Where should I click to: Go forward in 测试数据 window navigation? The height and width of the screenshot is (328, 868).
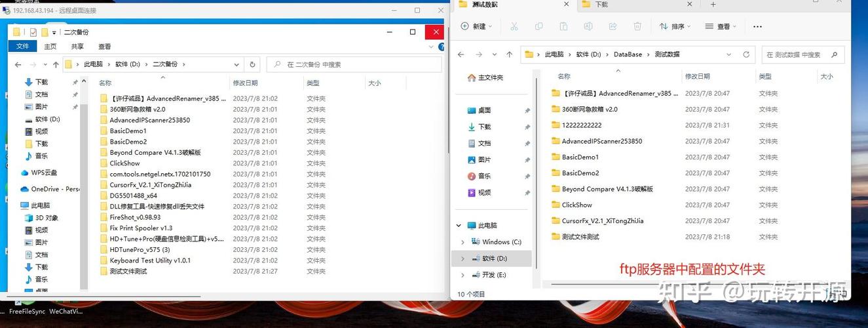pyautogui.click(x=479, y=54)
